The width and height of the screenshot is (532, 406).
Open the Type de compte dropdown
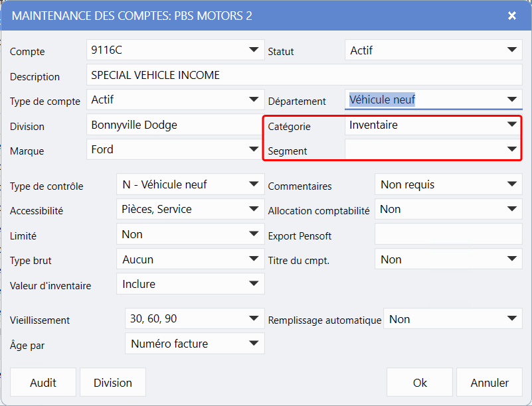[175, 100]
